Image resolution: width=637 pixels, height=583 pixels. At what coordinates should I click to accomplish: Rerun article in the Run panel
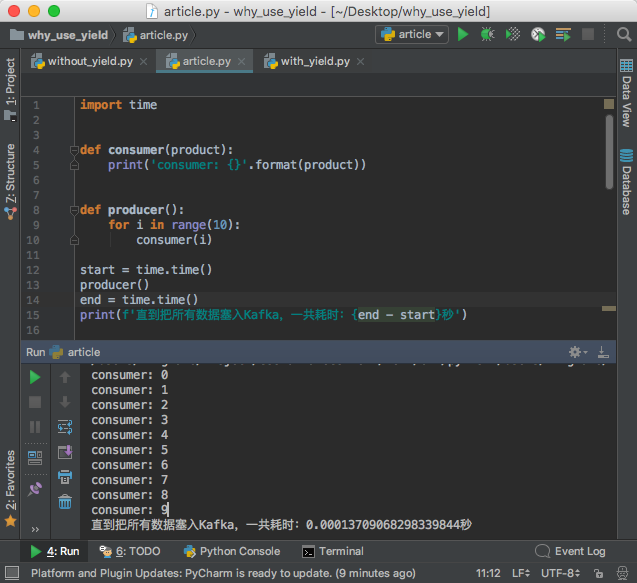pyautogui.click(x=35, y=377)
